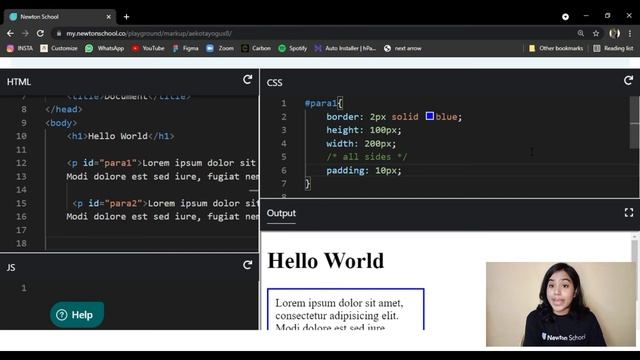Click the para2 paragraph line in HTML
The image size is (640, 360).
coord(165,203)
